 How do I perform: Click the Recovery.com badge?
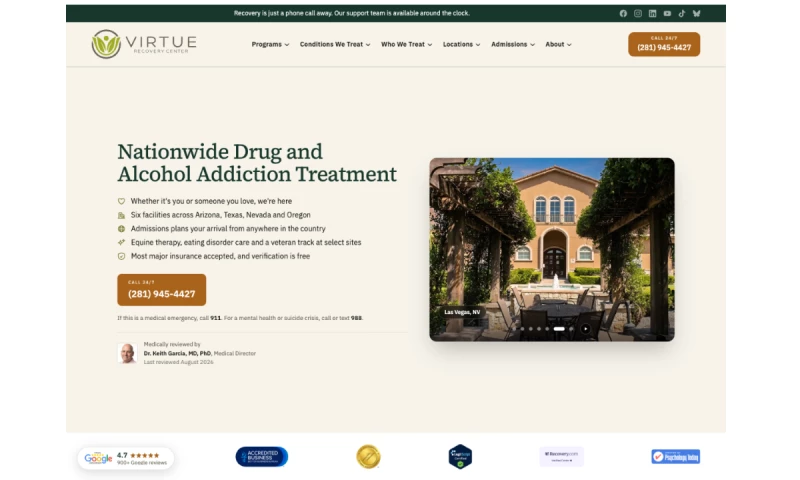point(562,457)
